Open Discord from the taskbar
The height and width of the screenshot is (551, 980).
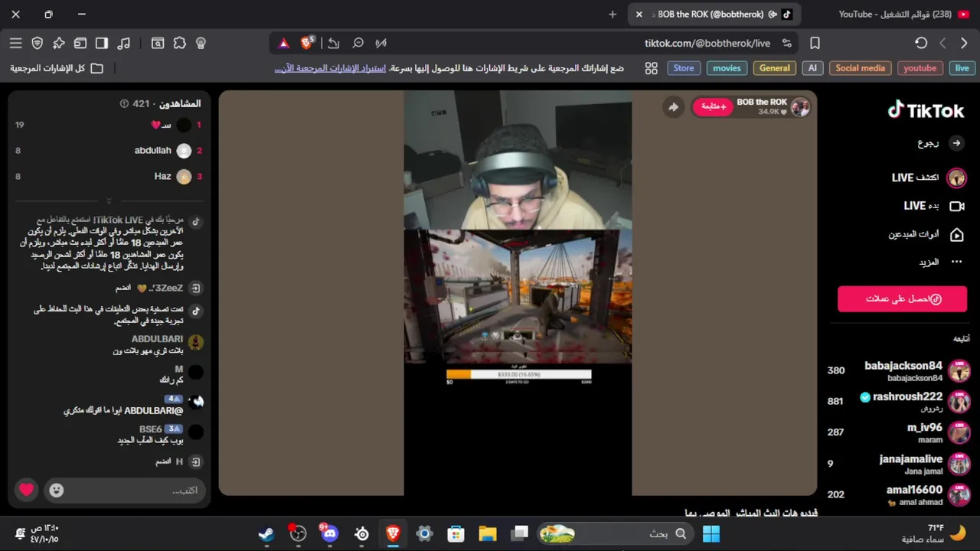click(330, 533)
